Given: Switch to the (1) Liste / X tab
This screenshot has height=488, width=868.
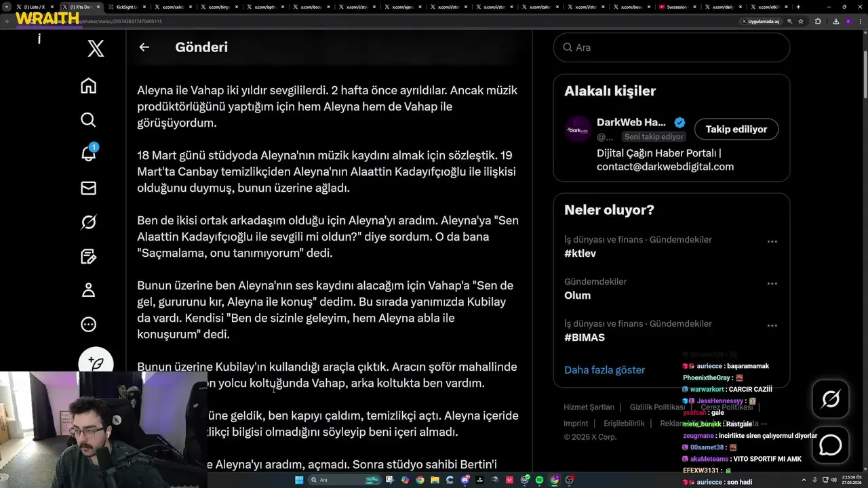Looking at the screenshot, I should point(34,7).
